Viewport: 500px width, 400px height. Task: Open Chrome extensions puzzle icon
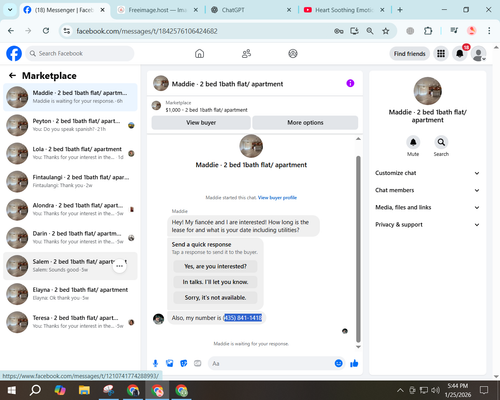428,31
